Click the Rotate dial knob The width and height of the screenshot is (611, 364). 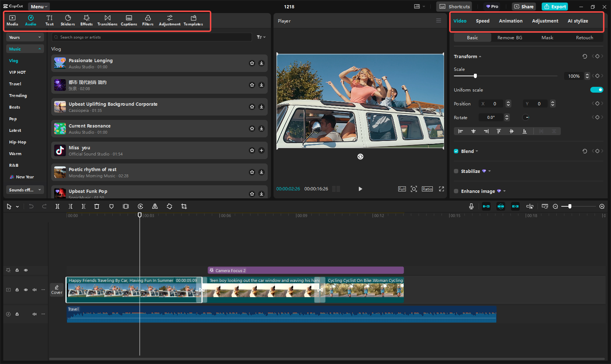[526, 117]
